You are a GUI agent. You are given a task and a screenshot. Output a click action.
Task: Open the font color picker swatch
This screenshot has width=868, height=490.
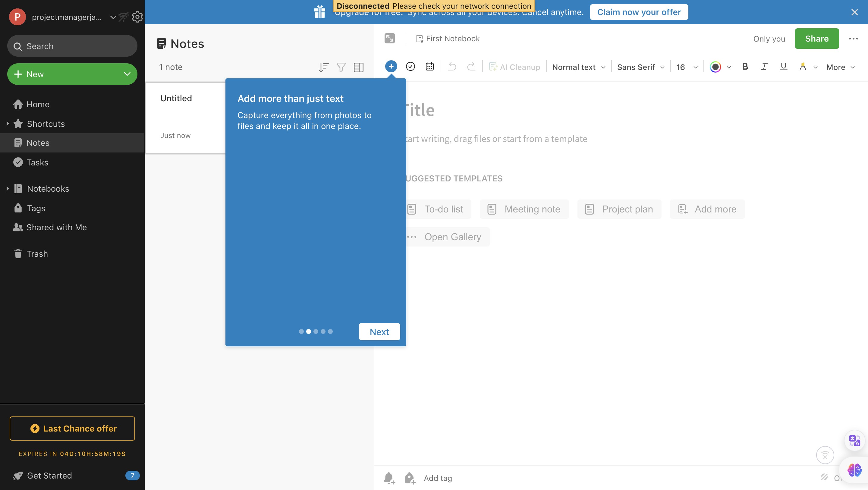(x=715, y=67)
